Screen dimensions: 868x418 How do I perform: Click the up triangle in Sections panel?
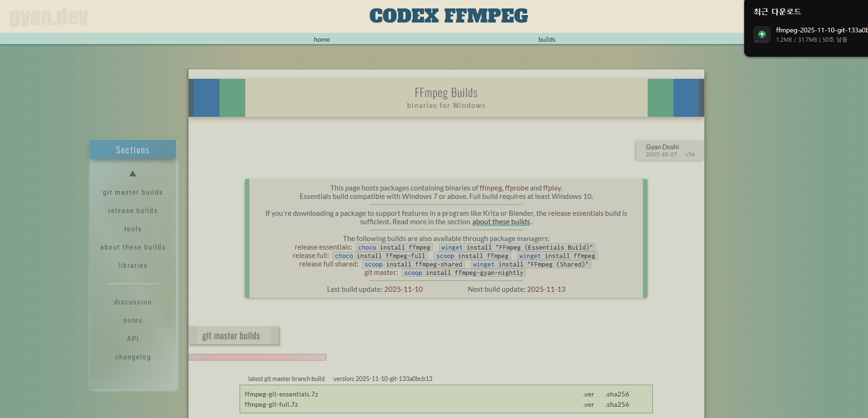pos(133,174)
